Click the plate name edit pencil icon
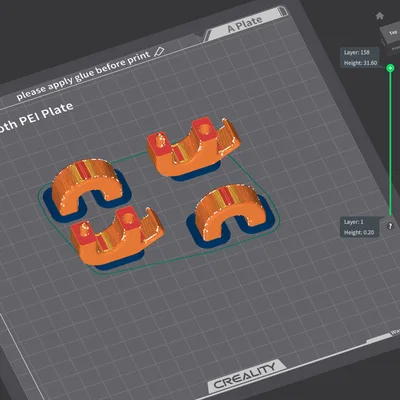Viewport: 400px width, 400px height. [159, 52]
